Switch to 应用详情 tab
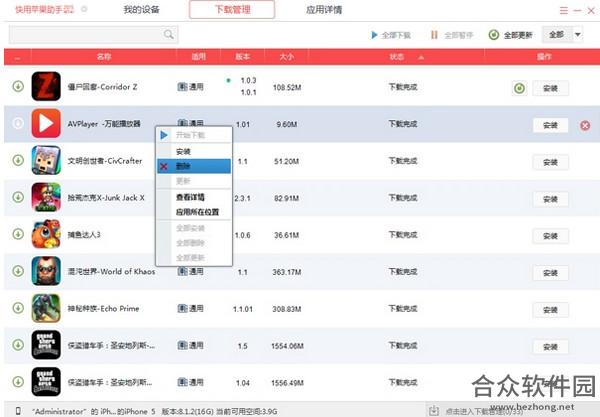 tap(324, 10)
